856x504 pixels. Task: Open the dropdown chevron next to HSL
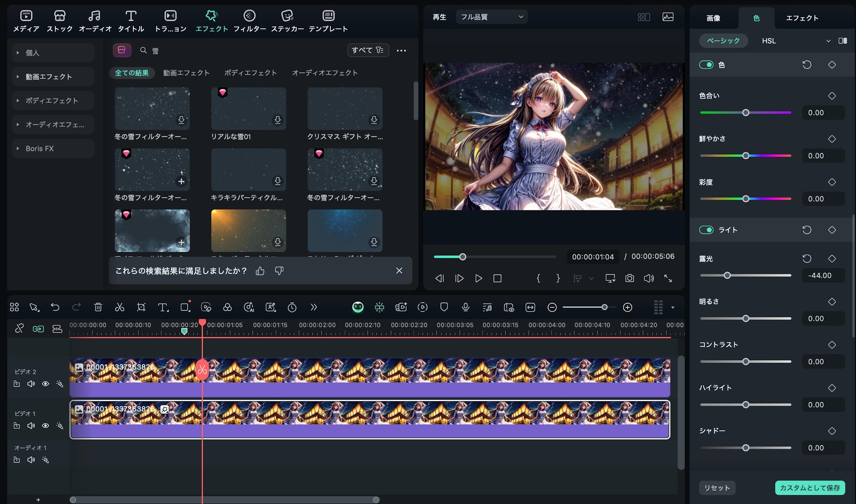pos(828,41)
